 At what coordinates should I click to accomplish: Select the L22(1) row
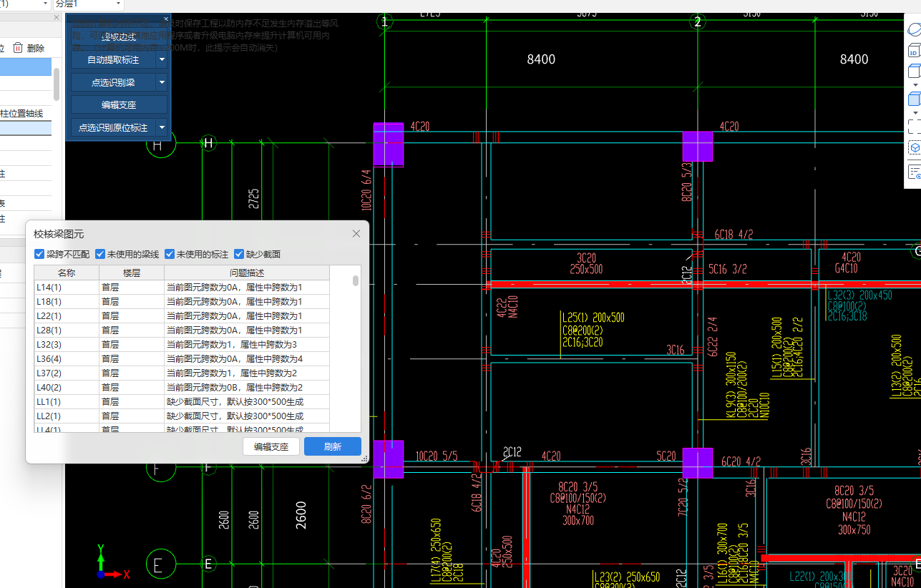pos(182,315)
